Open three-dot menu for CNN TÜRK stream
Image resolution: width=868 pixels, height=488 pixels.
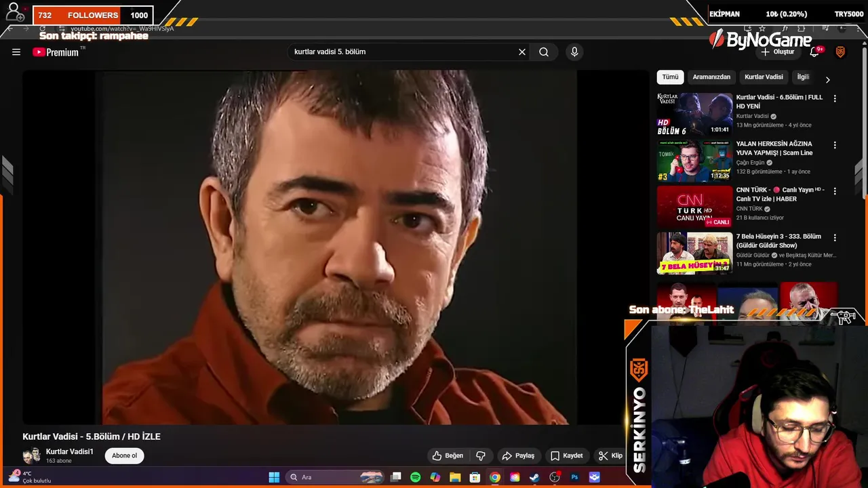(835, 192)
